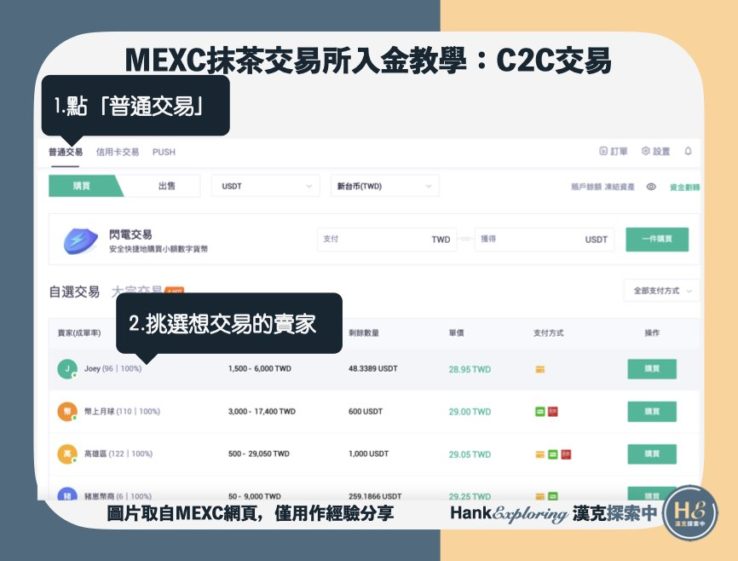Click green payment icon in 高雄區 row
Image resolution: width=738 pixels, height=561 pixels.
coord(553,454)
